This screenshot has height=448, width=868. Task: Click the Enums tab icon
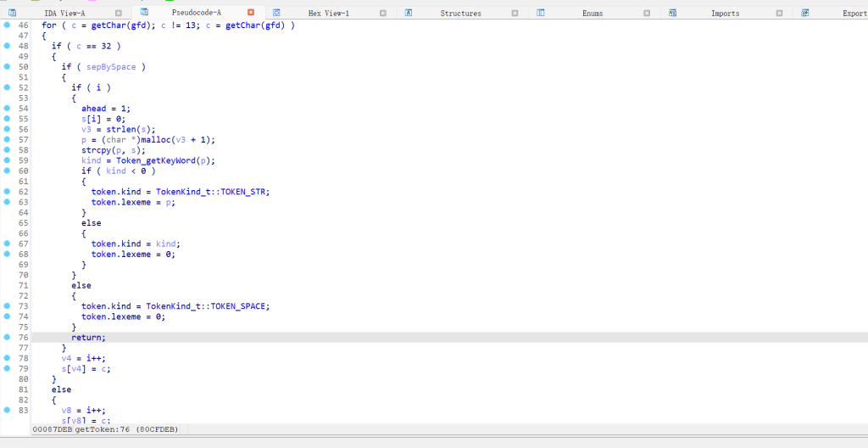(x=541, y=13)
